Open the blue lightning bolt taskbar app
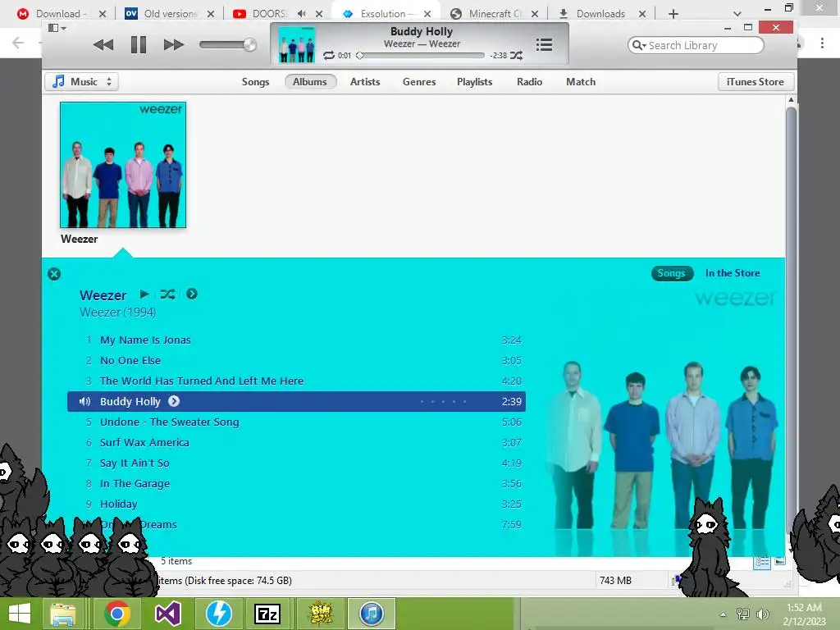Viewport: 840px width, 630px height. point(218,614)
